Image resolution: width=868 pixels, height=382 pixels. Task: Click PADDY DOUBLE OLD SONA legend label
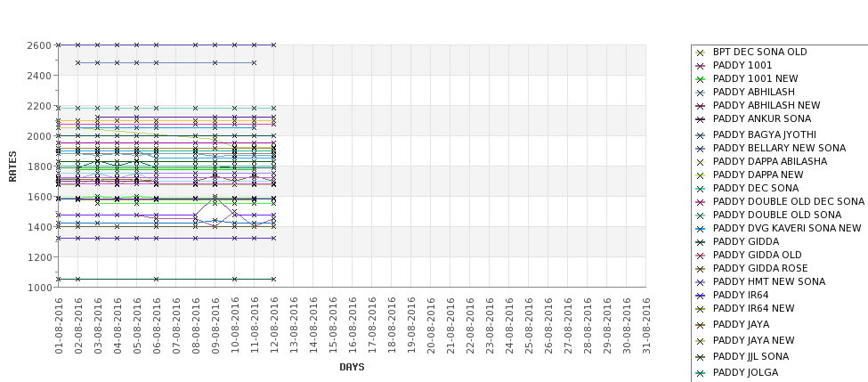coord(777,215)
